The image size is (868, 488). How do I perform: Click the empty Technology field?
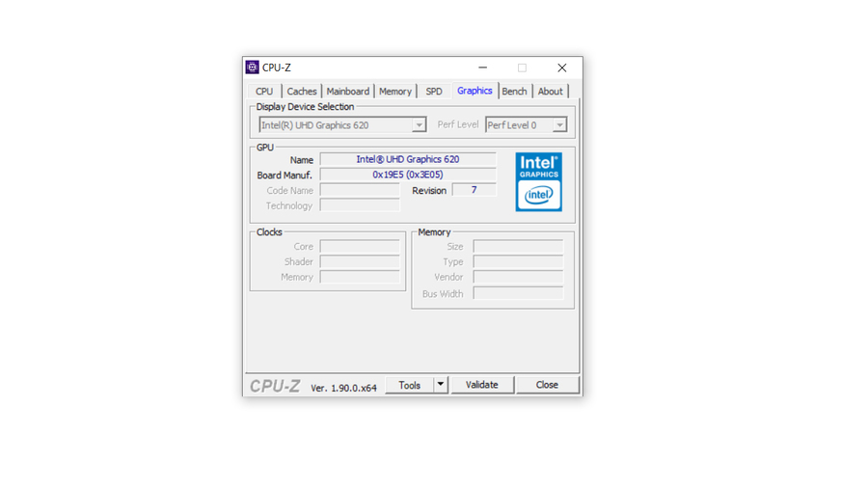coord(360,205)
